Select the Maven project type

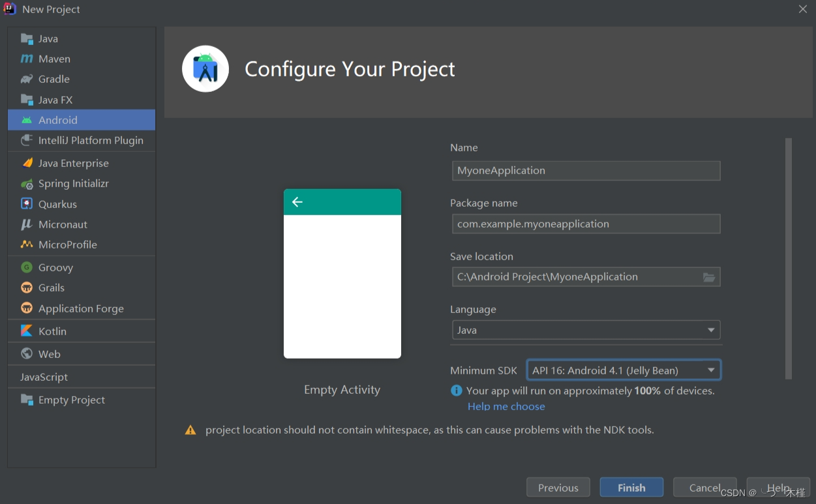52,59
